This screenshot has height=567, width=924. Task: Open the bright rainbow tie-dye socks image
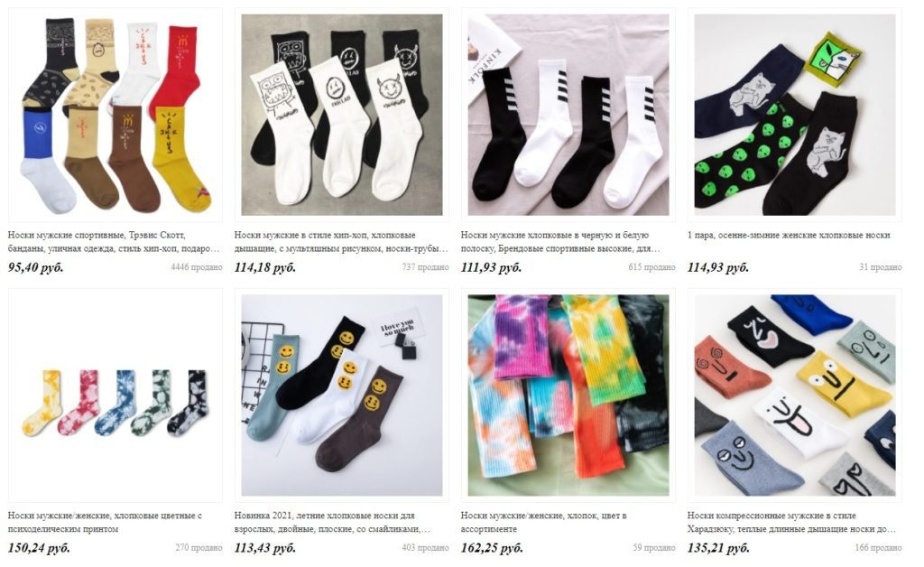pos(568,395)
